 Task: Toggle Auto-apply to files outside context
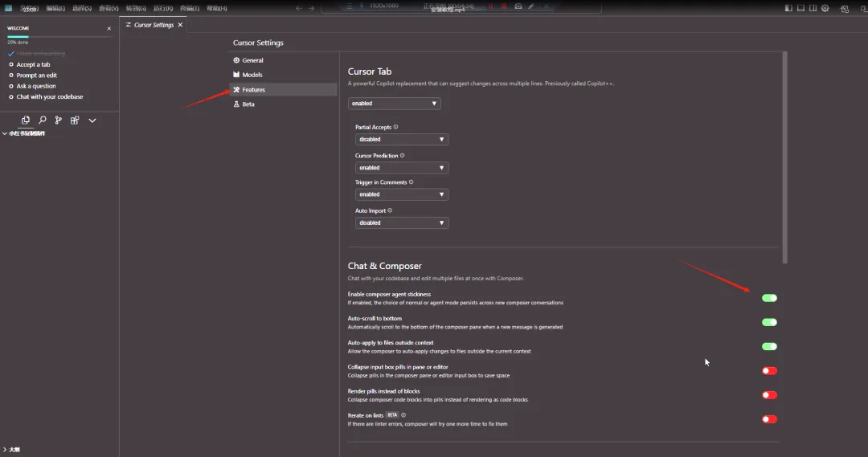point(769,346)
